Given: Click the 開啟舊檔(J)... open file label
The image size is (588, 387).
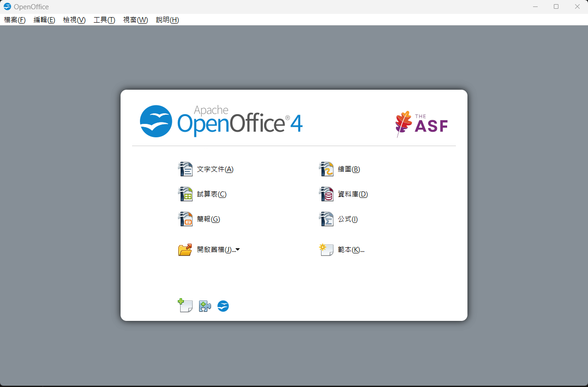Looking at the screenshot, I should point(216,250).
